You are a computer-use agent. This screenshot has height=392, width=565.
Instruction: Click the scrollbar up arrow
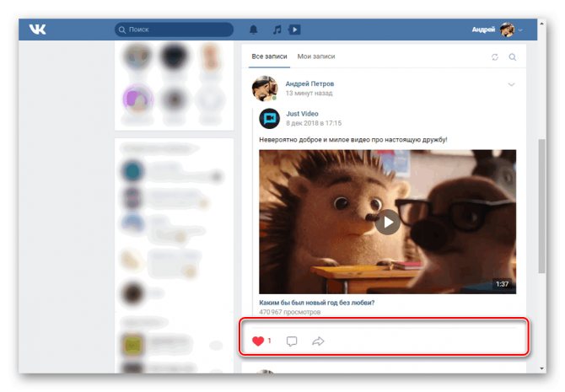(x=541, y=24)
